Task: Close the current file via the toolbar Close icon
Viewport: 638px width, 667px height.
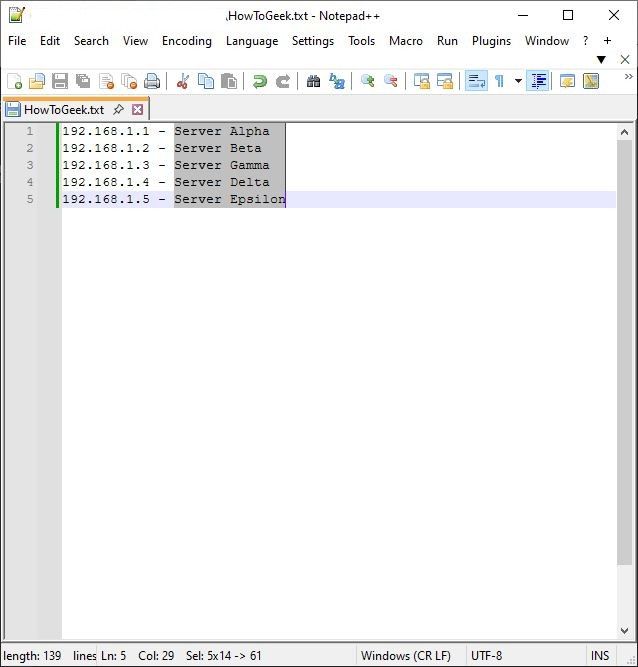Action: (106, 81)
